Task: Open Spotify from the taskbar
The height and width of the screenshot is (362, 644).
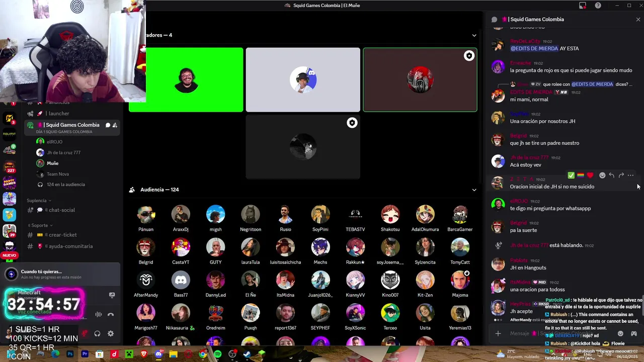Action: [217, 354]
